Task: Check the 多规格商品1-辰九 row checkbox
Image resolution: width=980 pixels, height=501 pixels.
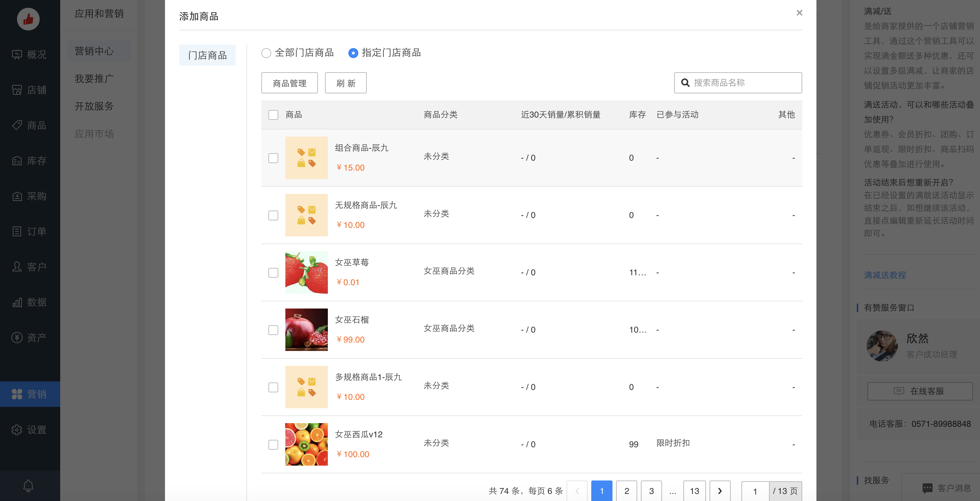Action: pos(273,387)
